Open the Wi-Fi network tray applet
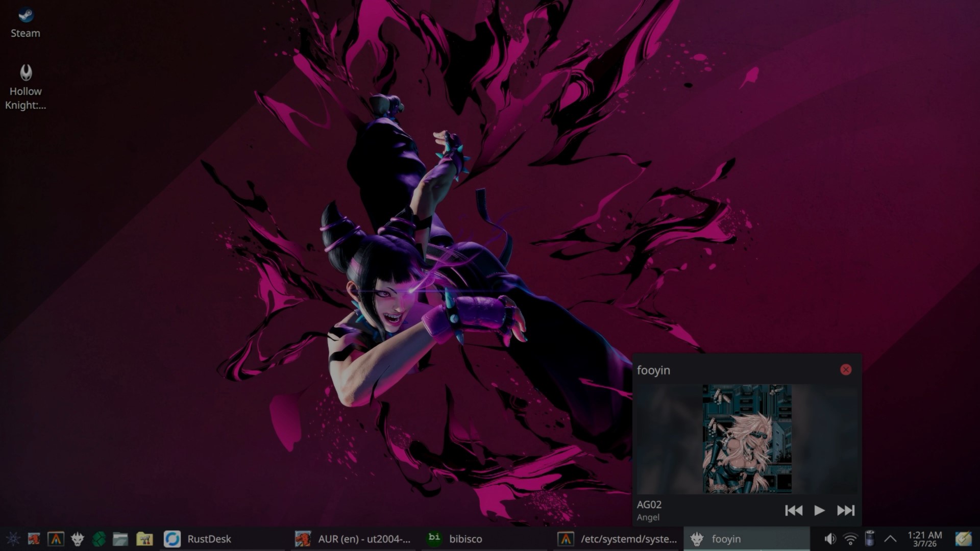This screenshot has width=980, height=551. 850,539
